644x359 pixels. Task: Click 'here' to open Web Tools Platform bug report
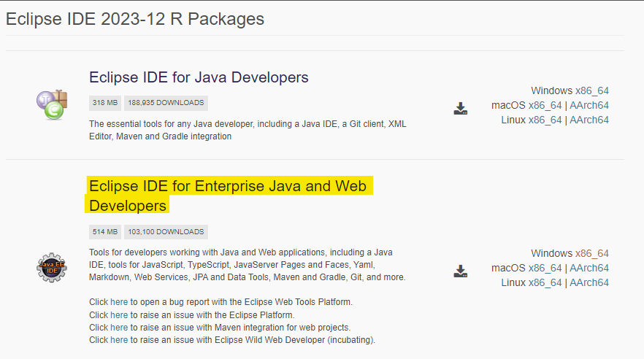point(119,302)
